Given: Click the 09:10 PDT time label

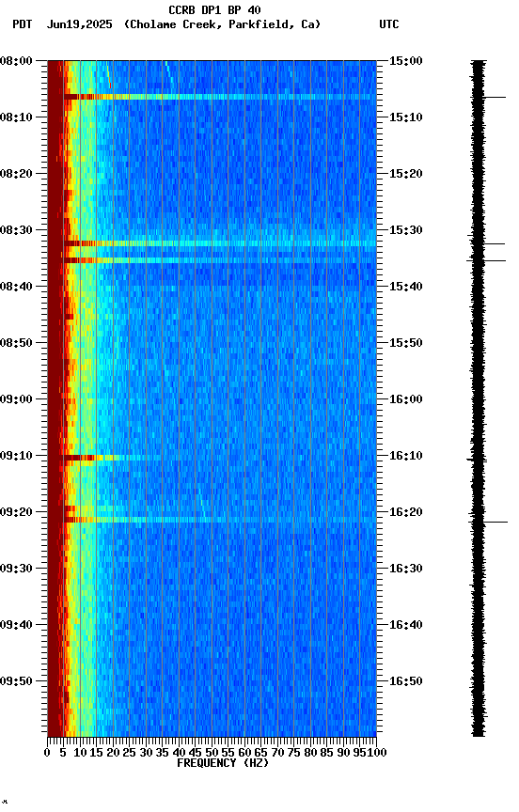Looking at the screenshot, I should (x=16, y=456).
